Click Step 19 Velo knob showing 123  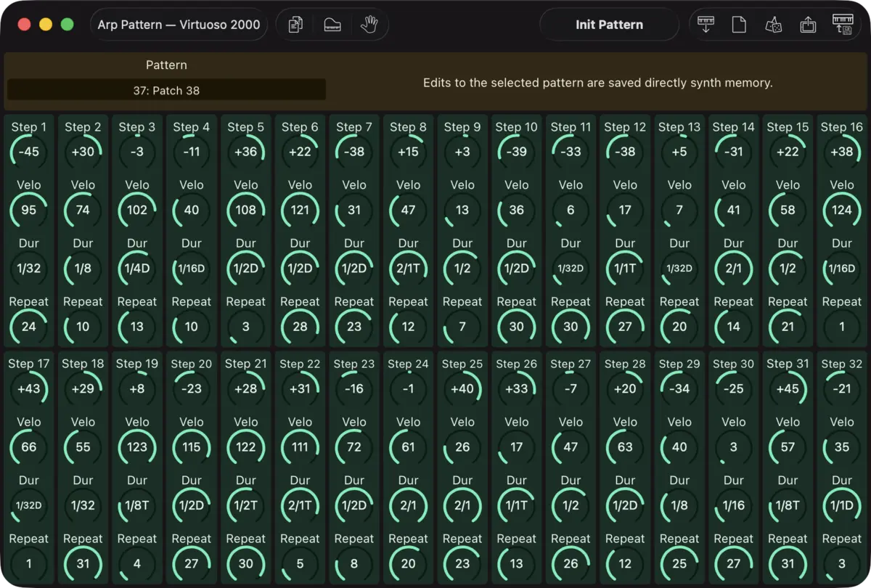click(137, 447)
